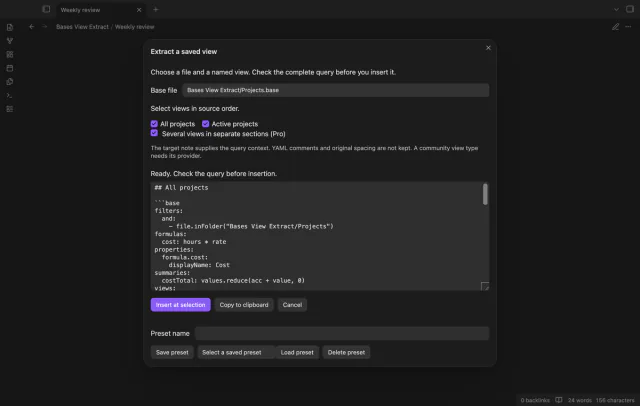
Task: Open a new tab with plus icon
Action: click(156, 9)
